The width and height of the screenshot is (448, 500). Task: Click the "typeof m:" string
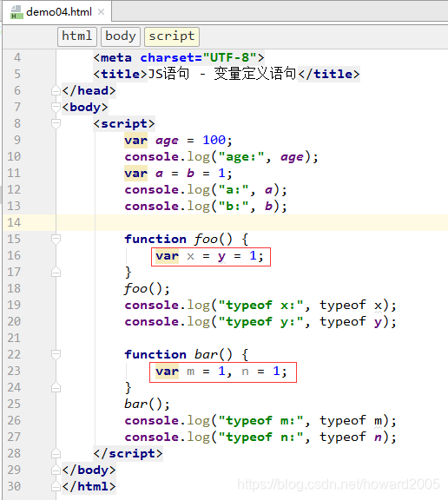coord(260,421)
